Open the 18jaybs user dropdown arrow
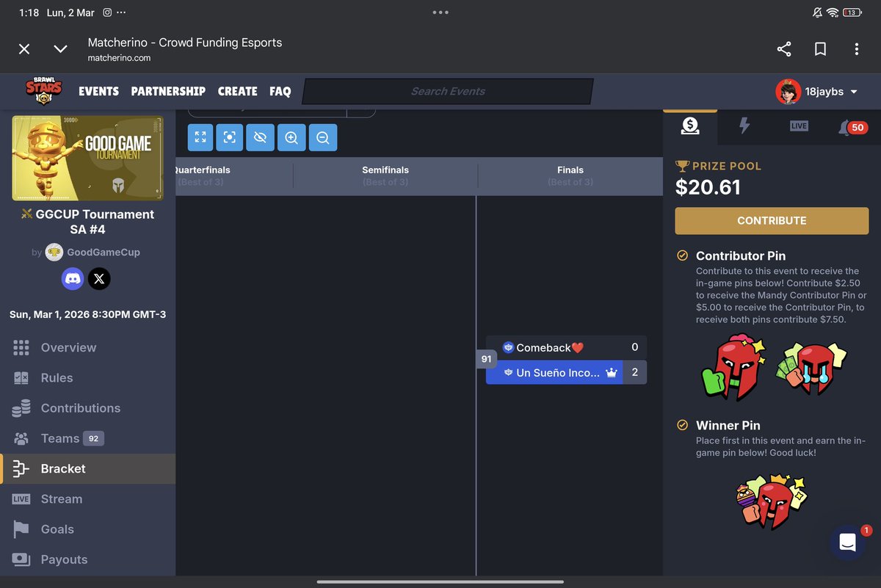The width and height of the screenshot is (881, 588). tap(854, 92)
